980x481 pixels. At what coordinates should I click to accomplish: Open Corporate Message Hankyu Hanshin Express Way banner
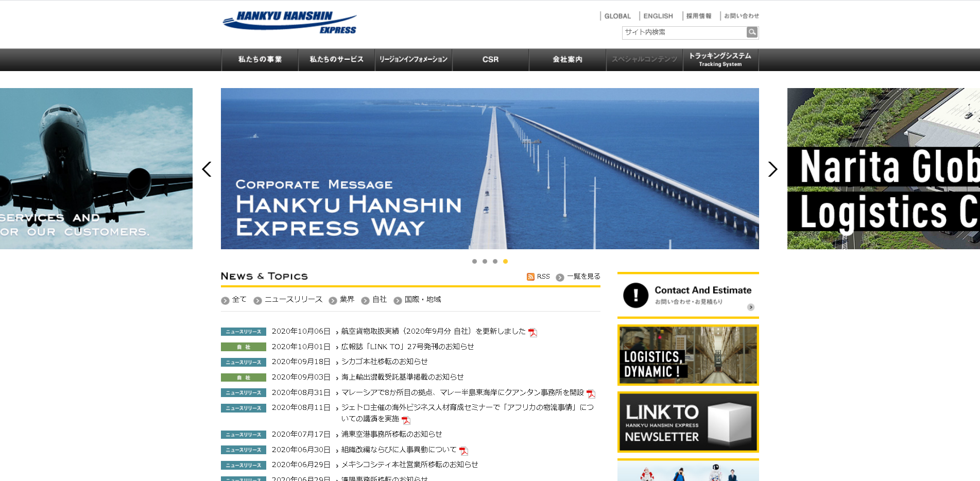coord(490,168)
